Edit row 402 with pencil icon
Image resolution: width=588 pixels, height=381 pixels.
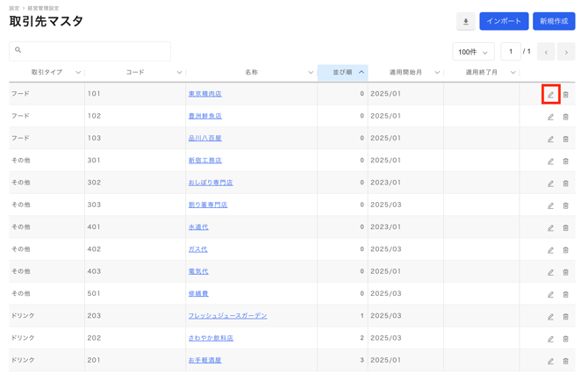(x=550, y=249)
